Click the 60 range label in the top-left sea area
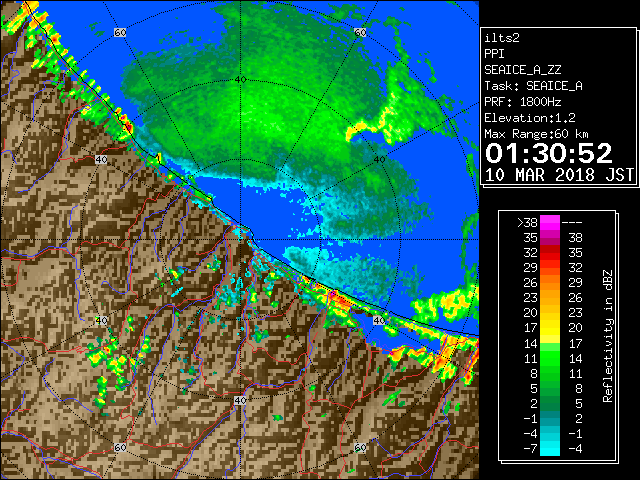Viewport: 640px width, 480px height. pos(120,33)
